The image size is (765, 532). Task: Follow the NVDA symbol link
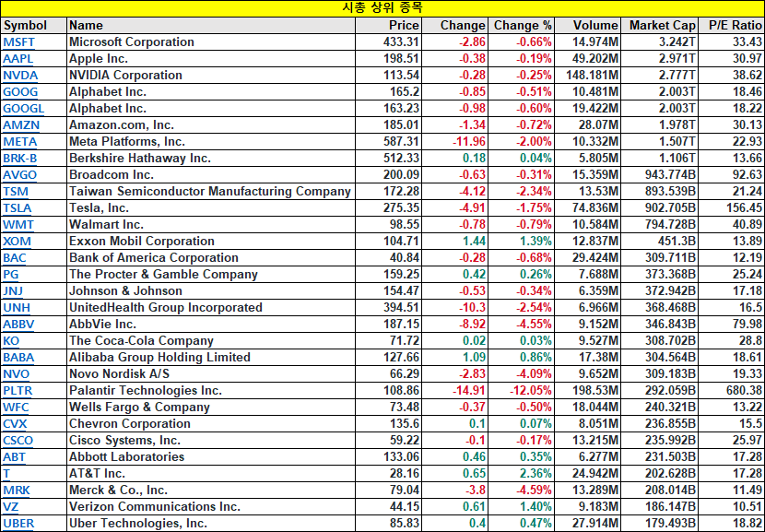tap(20, 76)
